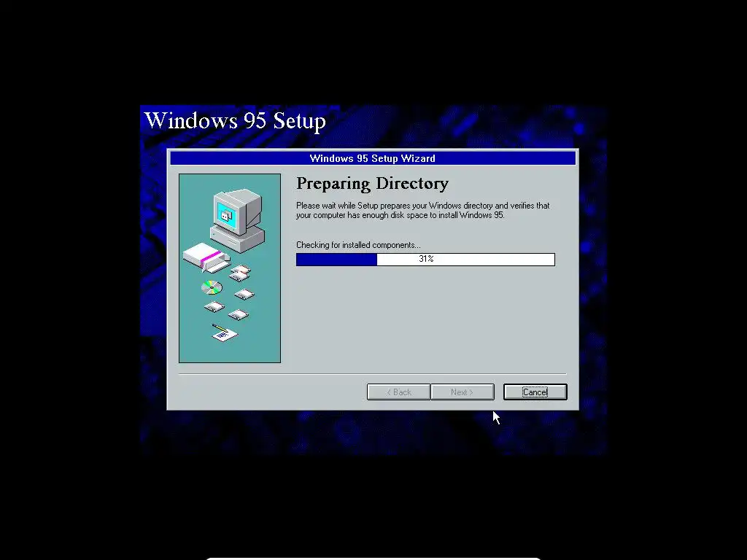Click the stacked floppy disks icon
The height and width of the screenshot is (560, 747).
239,273
